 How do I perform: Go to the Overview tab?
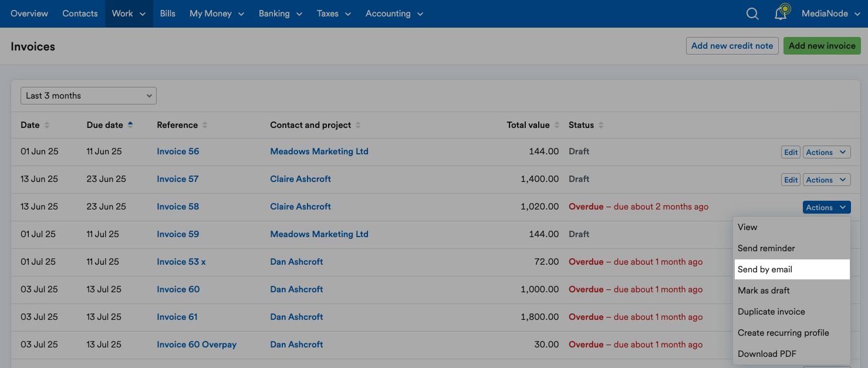[29, 13]
